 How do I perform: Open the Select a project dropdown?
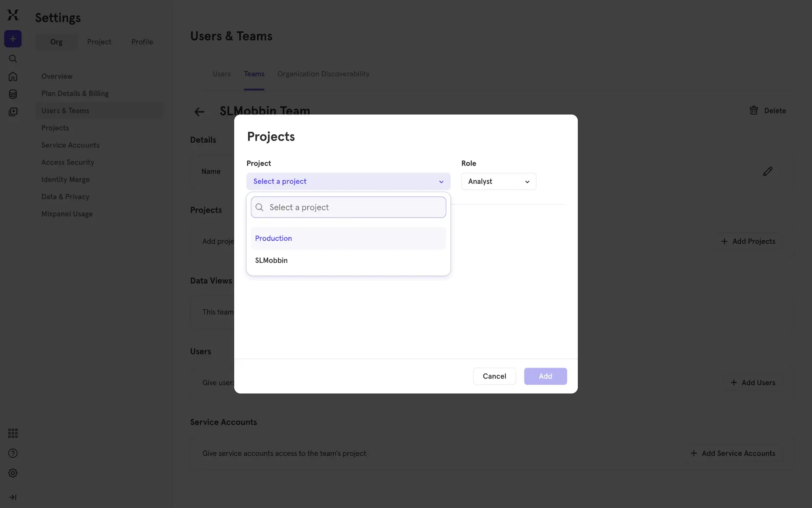[x=348, y=181]
